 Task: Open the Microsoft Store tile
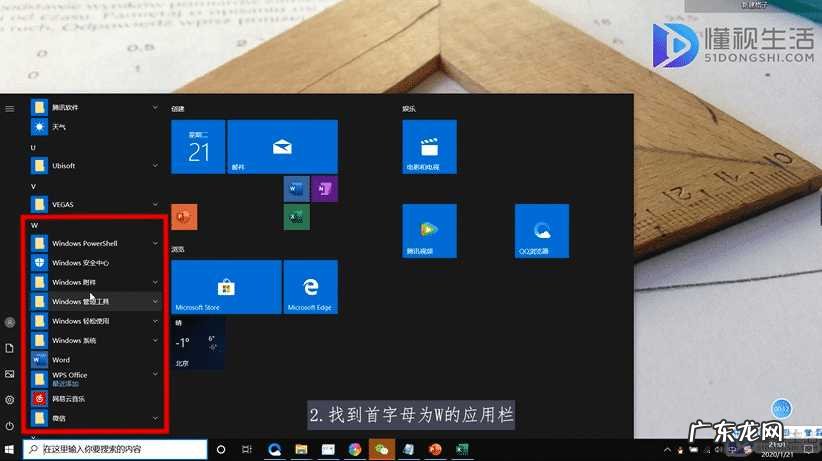click(x=225, y=288)
